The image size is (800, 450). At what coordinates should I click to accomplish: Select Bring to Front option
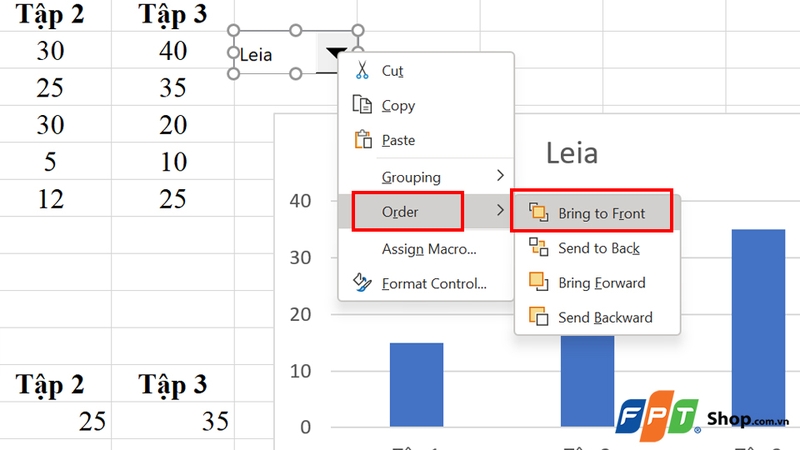point(597,213)
